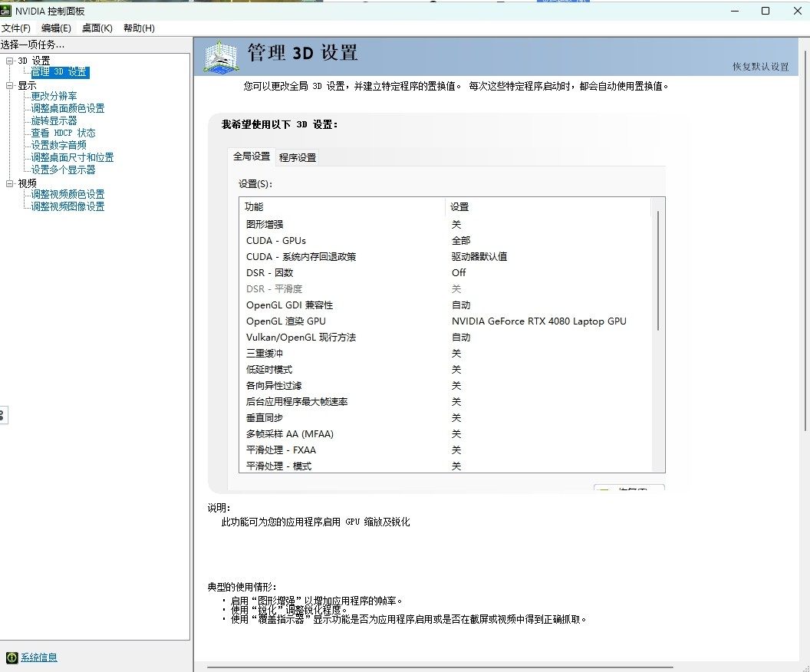
Task: Click the 功能 column header
Action: tap(342, 206)
